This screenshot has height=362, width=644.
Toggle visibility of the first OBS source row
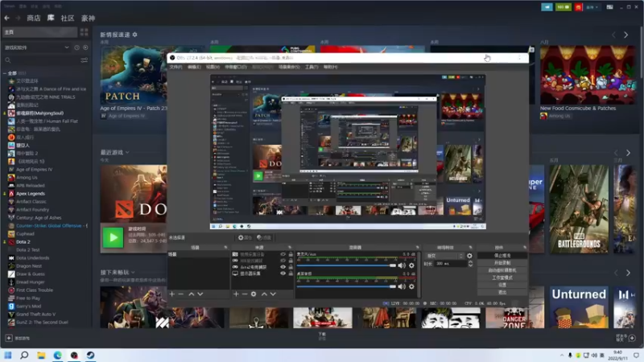point(283,254)
